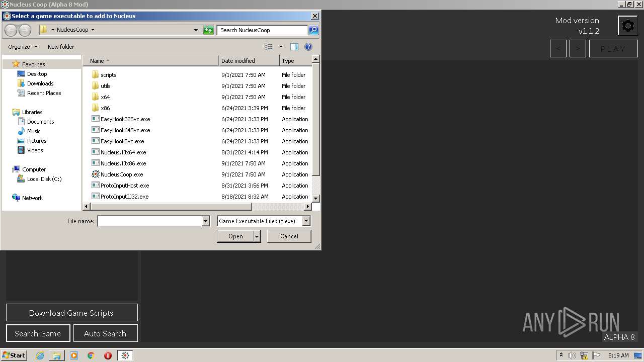Toggle the preview pane icon
Screen dimensions: 644x362
[x=294, y=47]
